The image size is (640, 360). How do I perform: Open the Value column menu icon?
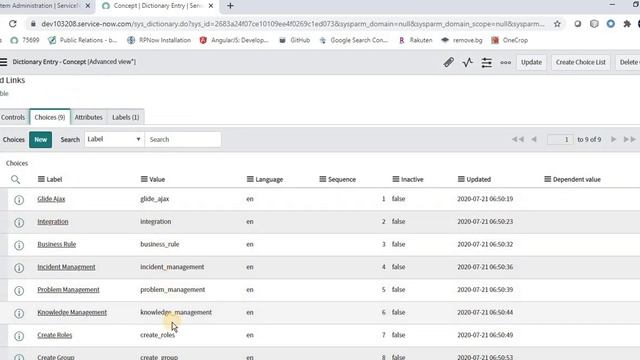pyautogui.click(x=144, y=179)
